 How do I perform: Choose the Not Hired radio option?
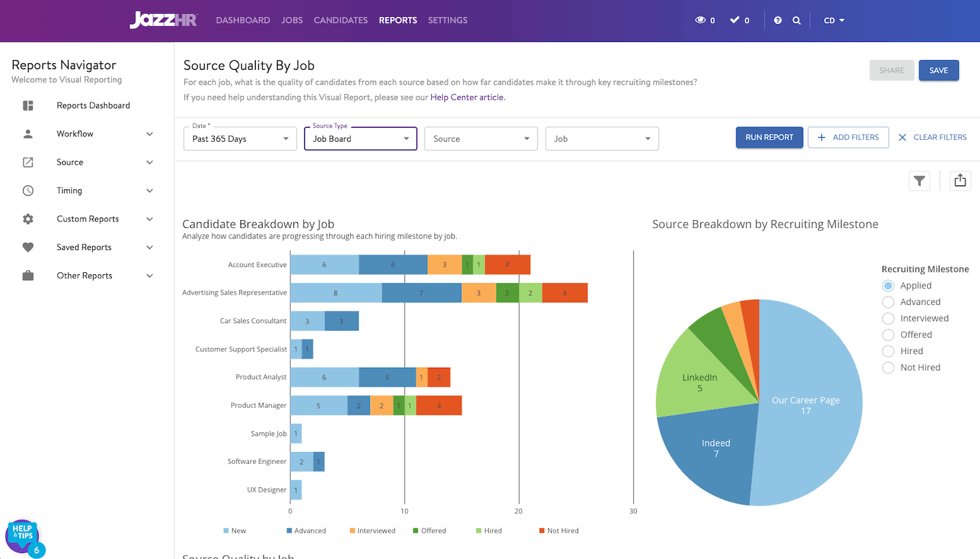tap(888, 368)
